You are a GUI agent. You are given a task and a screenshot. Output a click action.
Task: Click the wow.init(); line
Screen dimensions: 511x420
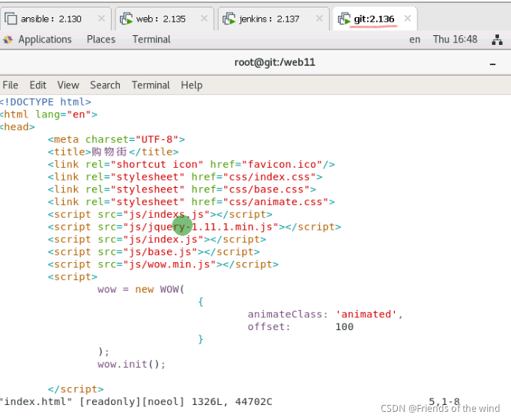131,365
